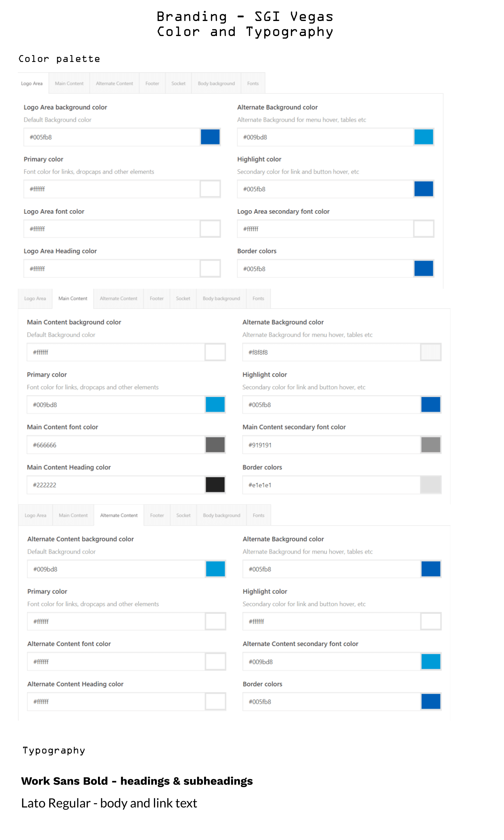The width and height of the screenshot is (504, 840).
Task: Open the Alternate Content background color swatch
Action: click(215, 569)
